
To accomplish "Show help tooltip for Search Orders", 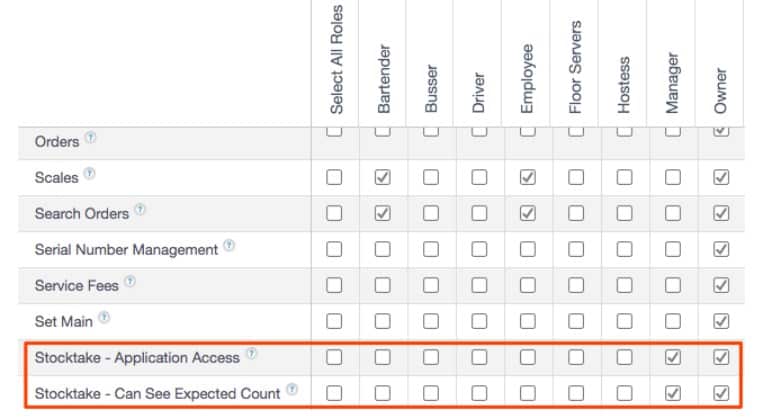I will pyautogui.click(x=140, y=209).
